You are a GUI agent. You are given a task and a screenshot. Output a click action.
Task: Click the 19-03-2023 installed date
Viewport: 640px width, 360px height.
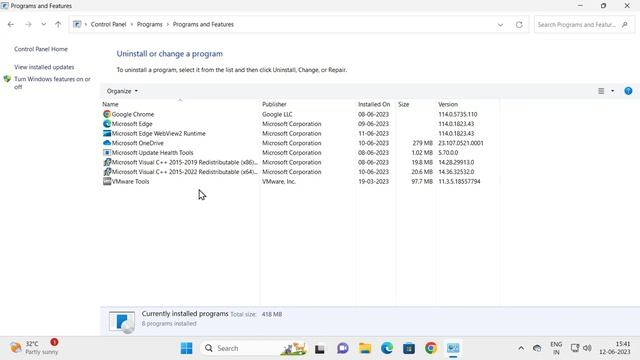(x=373, y=182)
